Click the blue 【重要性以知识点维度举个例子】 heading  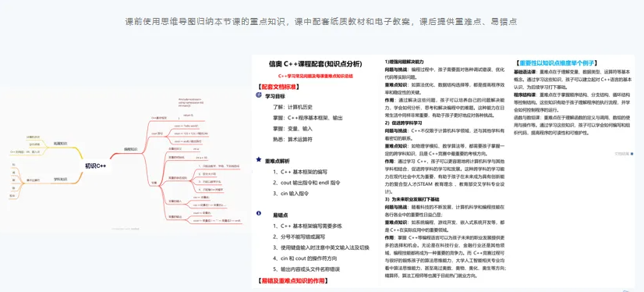(x=556, y=63)
